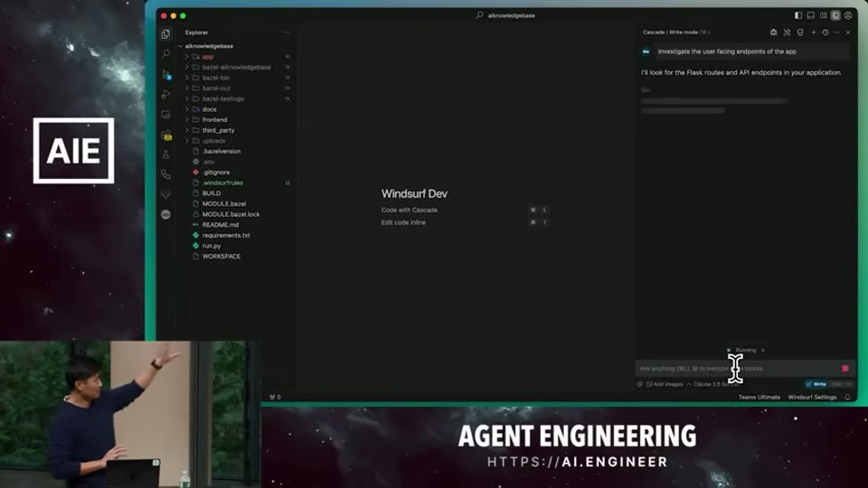Open the .env file
This screenshot has height=488, width=868.
pos(208,162)
